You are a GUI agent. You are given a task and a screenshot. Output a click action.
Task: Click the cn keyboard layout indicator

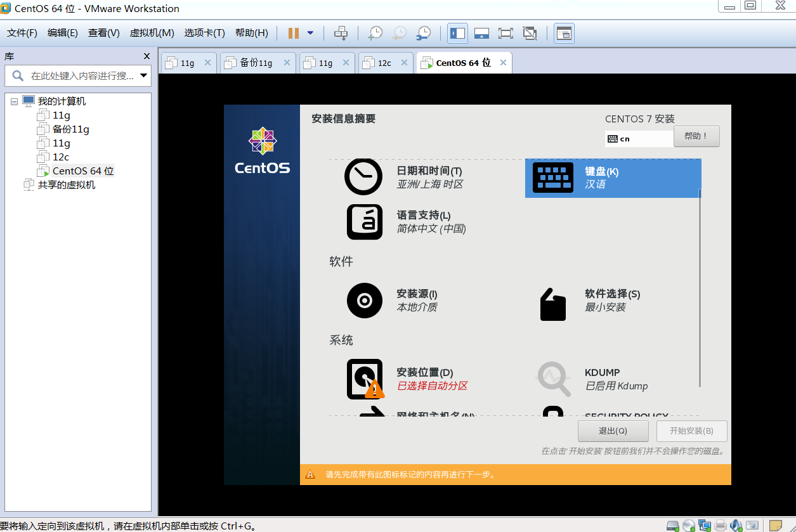tap(639, 138)
